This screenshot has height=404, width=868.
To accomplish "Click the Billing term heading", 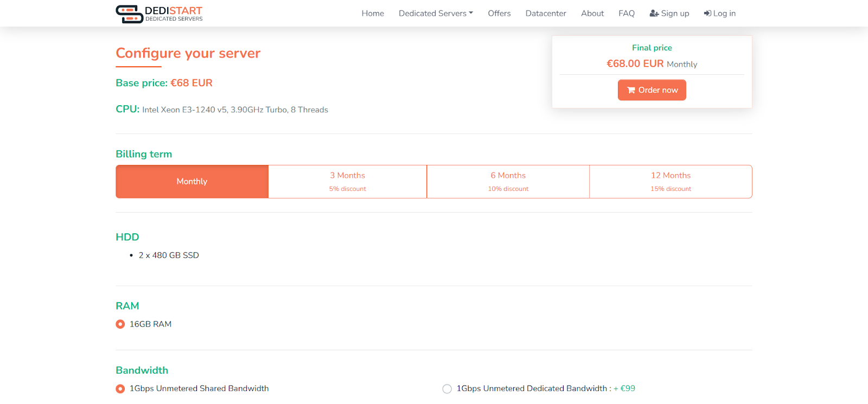I will (x=144, y=154).
